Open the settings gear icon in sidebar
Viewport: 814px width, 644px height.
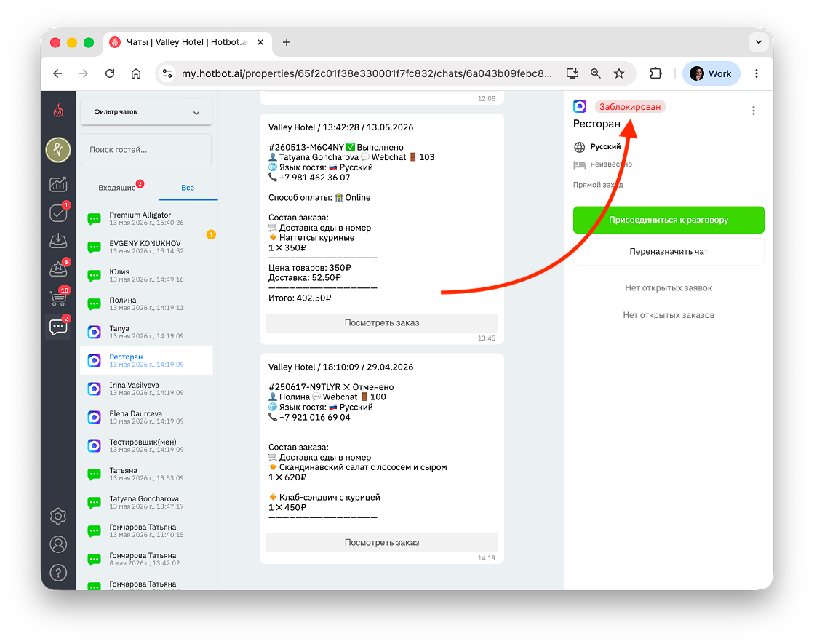tap(58, 516)
